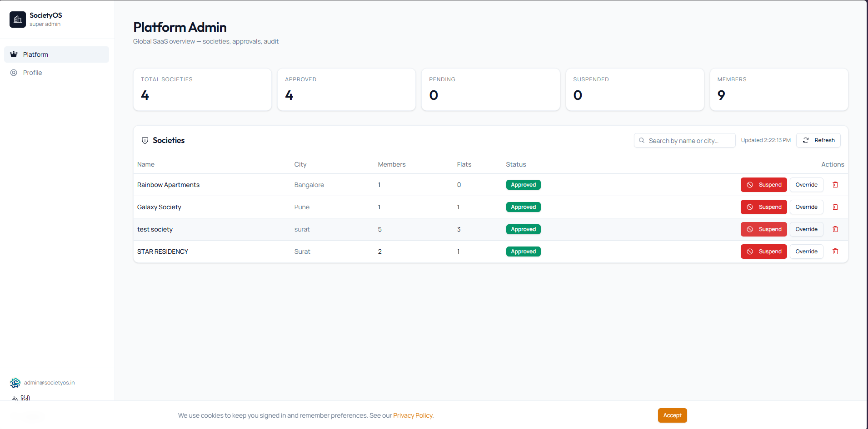
Task: Click the Suspended stat card
Action: (x=635, y=89)
